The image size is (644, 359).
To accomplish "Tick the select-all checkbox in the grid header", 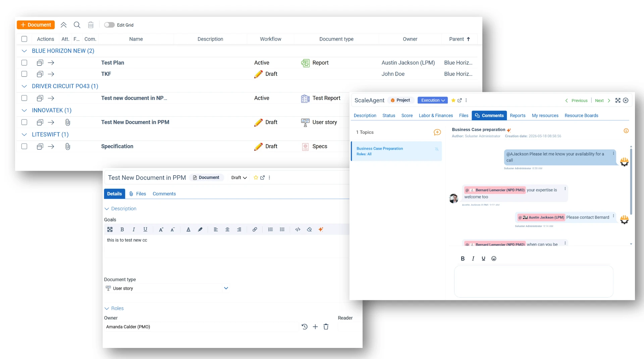I will 24,39.
